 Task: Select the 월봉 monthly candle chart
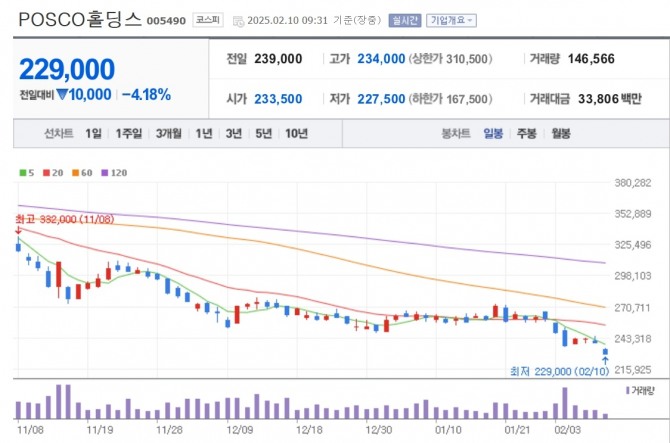click(560, 133)
